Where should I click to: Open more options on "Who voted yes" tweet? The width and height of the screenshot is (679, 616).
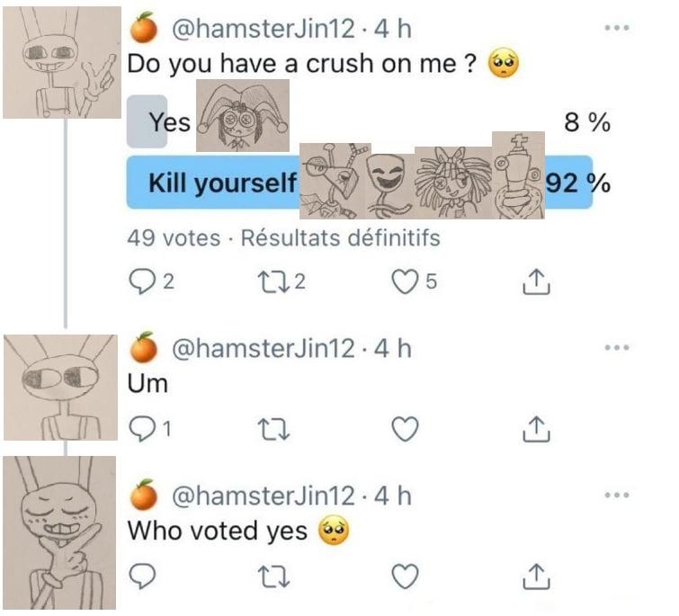click(x=617, y=495)
